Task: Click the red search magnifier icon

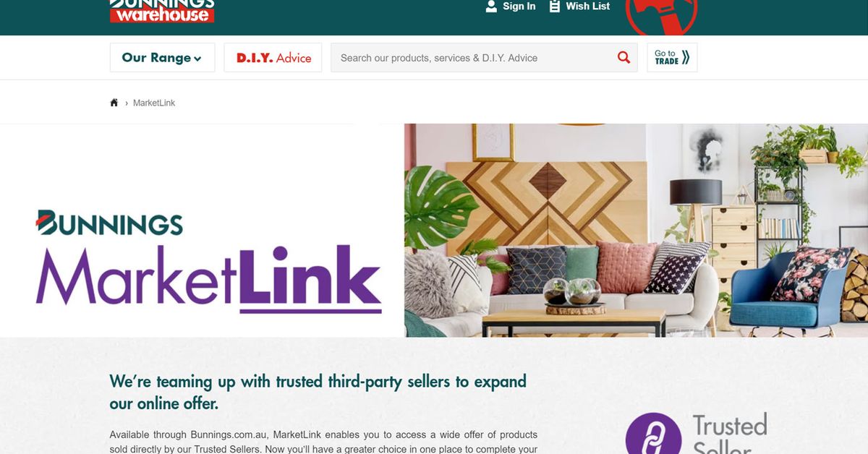Action: point(624,58)
